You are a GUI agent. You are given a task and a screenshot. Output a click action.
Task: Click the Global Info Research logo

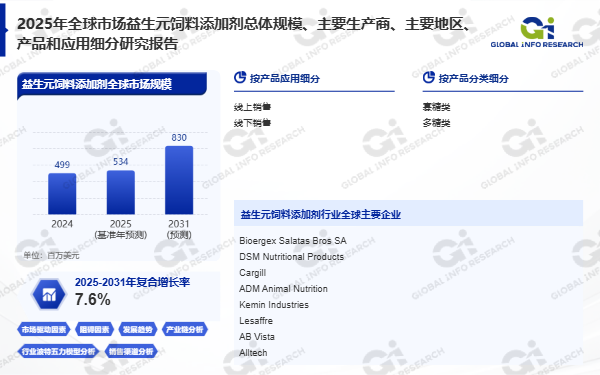(x=537, y=33)
